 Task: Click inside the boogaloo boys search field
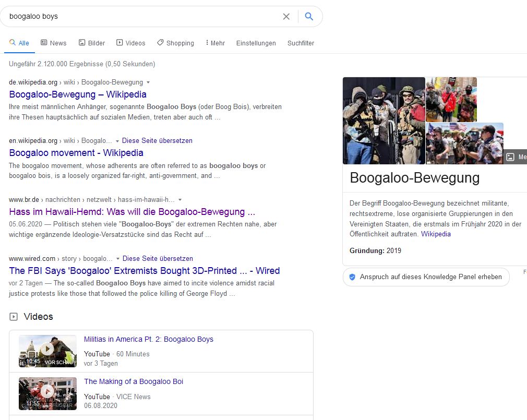click(141, 17)
